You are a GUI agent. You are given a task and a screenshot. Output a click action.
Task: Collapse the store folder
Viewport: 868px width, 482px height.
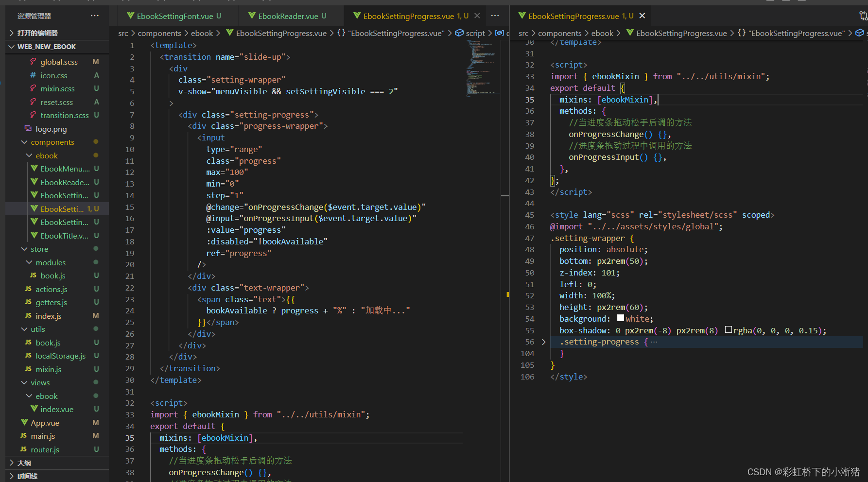tap(39, 249)
